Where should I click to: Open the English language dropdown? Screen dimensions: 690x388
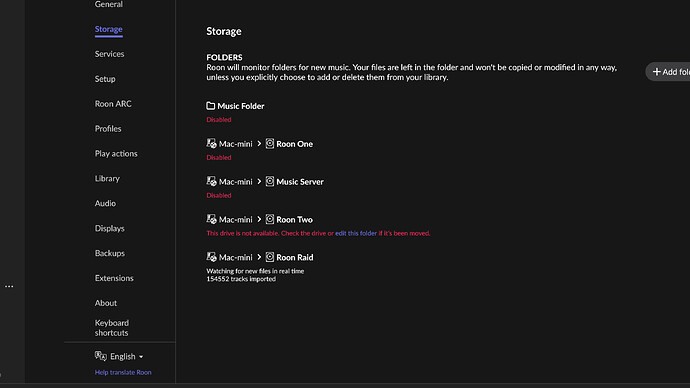[127, 356]
